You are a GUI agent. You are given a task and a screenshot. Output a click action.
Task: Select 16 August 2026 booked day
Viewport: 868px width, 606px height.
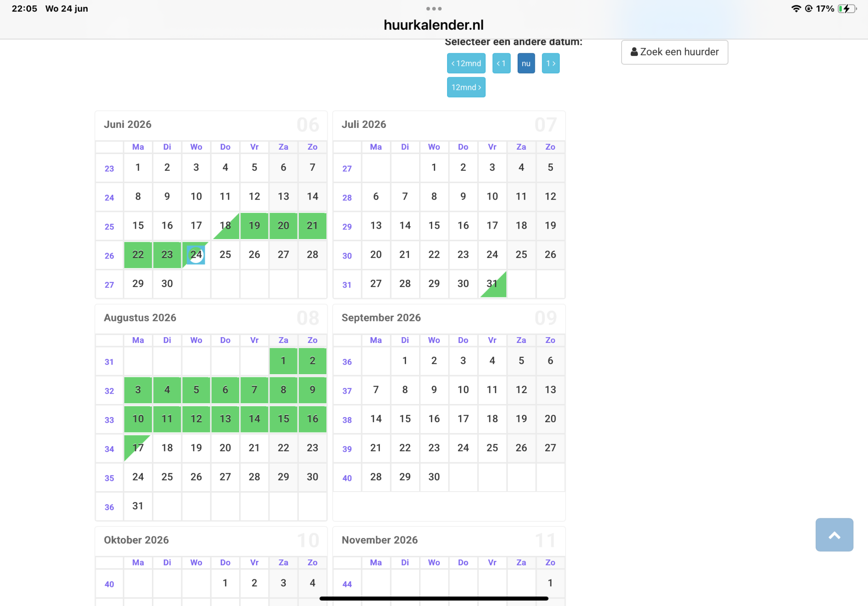pyautogui.click(x=312, y=419)
